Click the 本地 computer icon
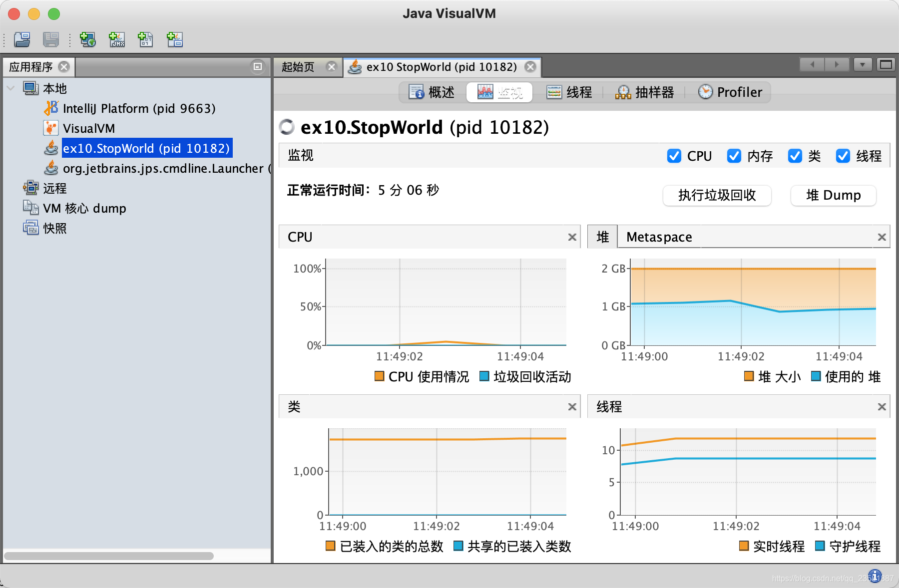899x588 pixels. (31, 88)
